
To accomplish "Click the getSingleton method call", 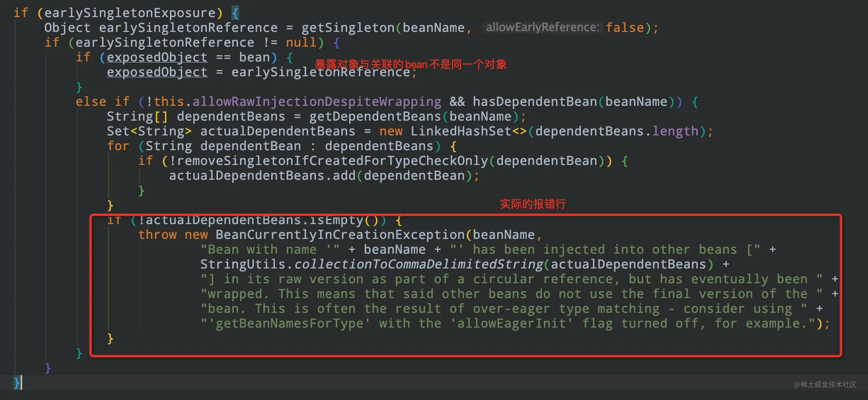I will click(x=348, y=28).
